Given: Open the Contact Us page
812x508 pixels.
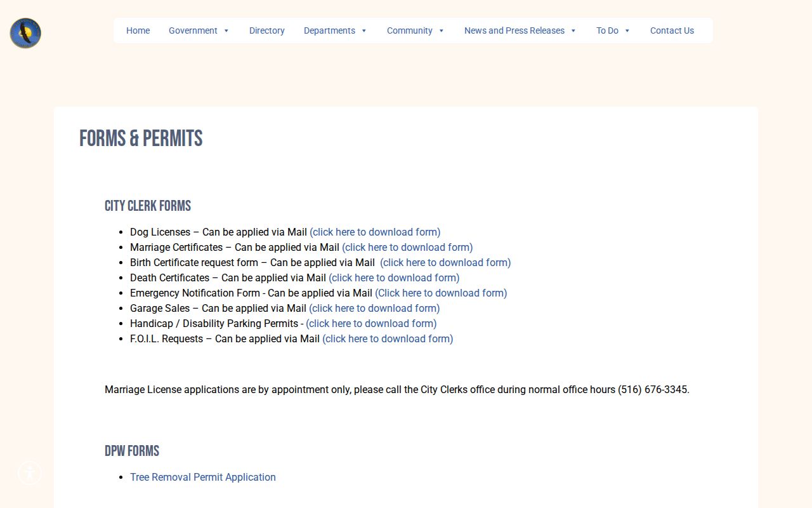Looking at the screenshot, I should click(672, 30).
